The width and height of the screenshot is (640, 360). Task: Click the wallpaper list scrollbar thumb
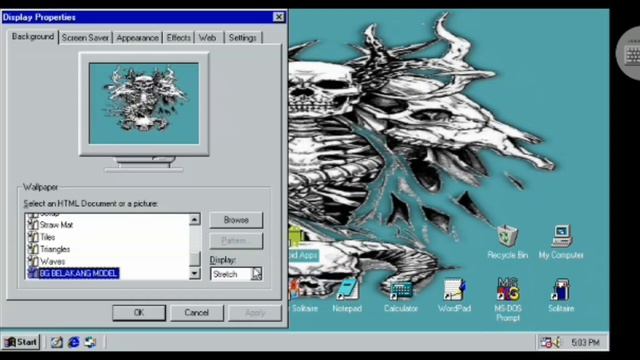tap(195, 259)
